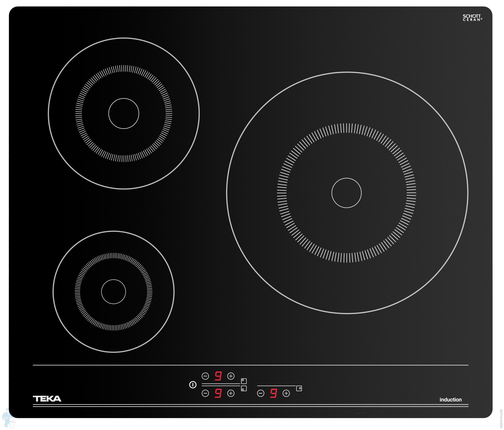Tap minus for the top-left zone row
Viewport: 504px width, 430px height.
205,376
